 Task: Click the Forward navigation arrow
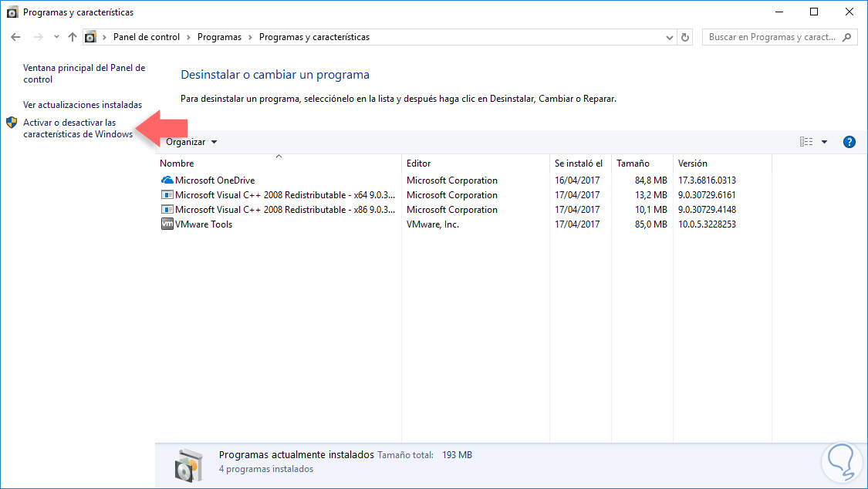pyautogui.click(x=39, y=37)
